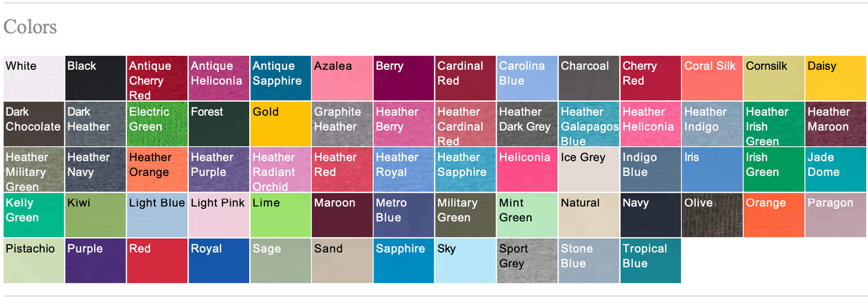Select the Daisy yellow swatch
The height and width of the screenshot is (297, 868).
pos(836,79)
